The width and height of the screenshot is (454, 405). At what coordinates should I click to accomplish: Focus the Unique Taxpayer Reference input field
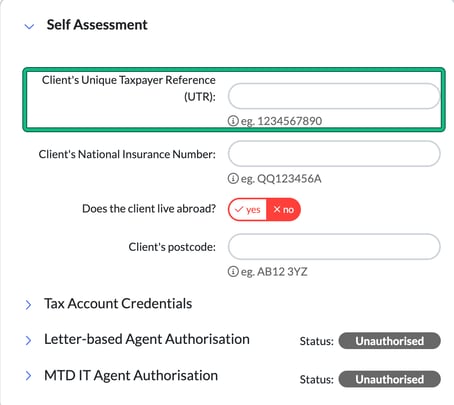tap(334, 96)
